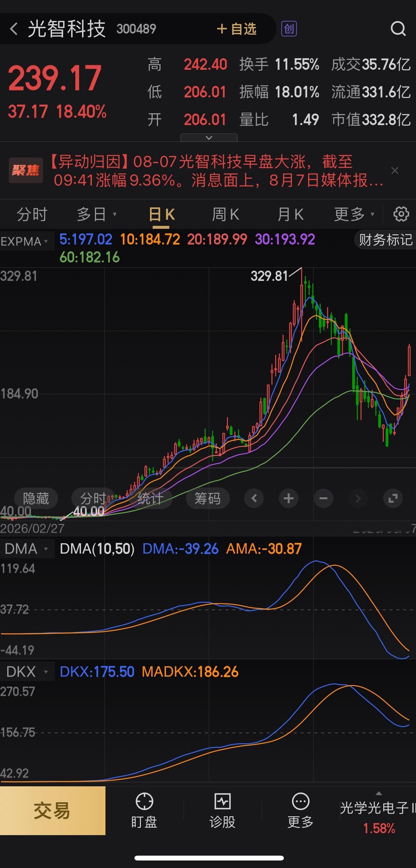Open fullscreen chart expand icon

393,498
